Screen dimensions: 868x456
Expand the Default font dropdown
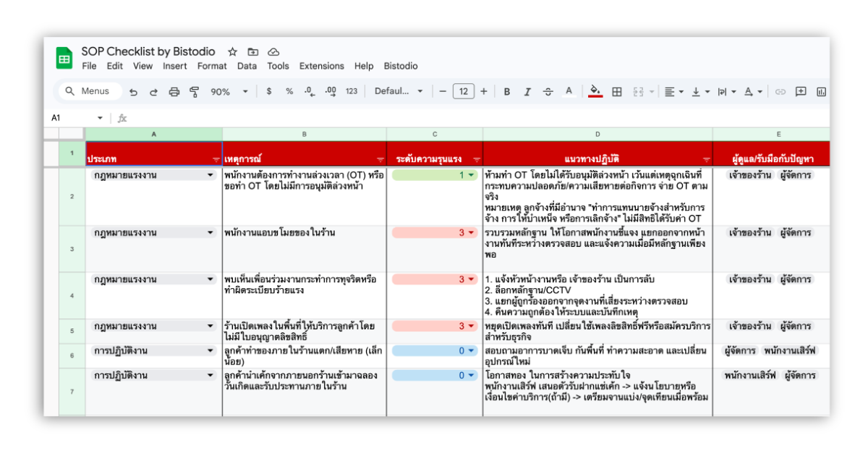tap(399, 92)
